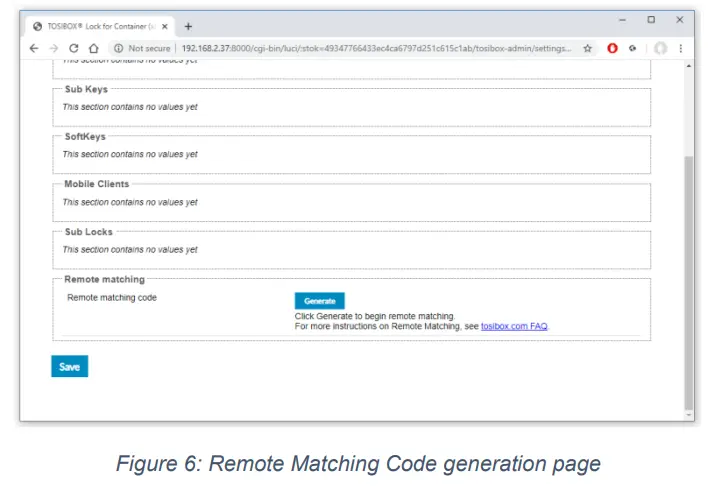Open the Chrome three-dot menu

681,48
